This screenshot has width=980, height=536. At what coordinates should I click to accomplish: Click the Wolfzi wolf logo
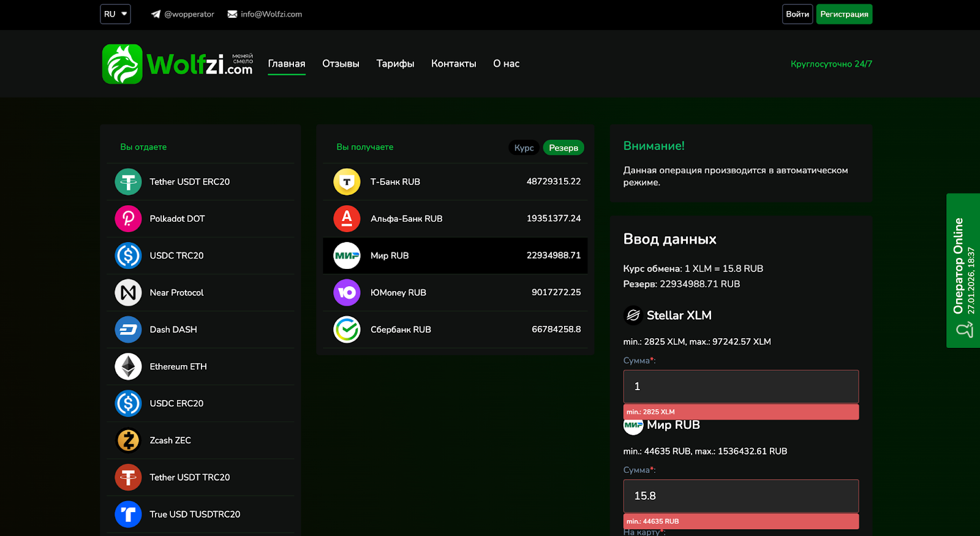pos(123,64)
